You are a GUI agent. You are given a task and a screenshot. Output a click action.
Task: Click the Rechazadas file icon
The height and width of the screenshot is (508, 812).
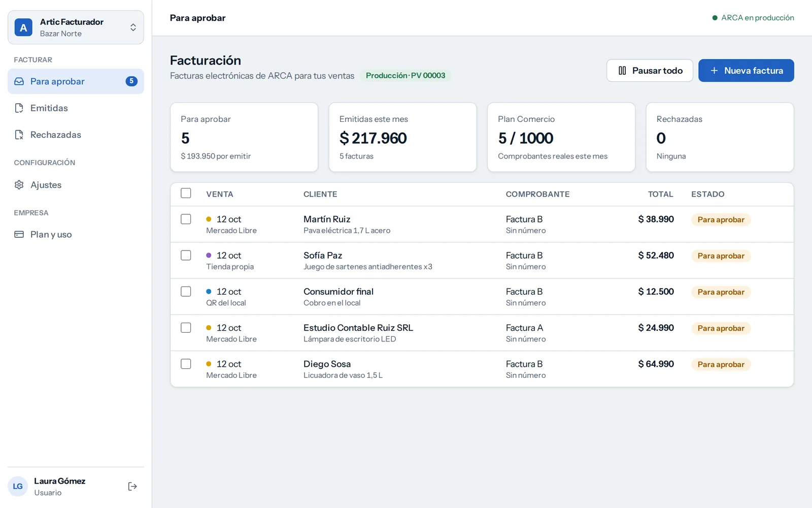click(x=19, y=135)
